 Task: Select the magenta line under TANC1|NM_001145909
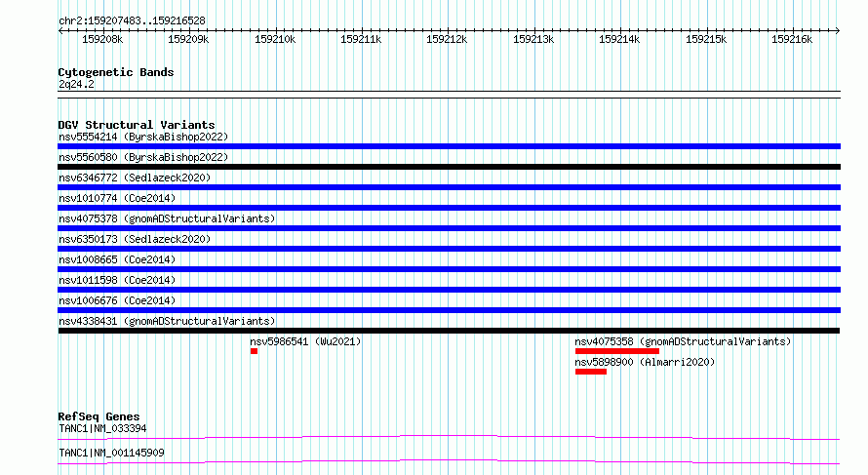click(x=449, y=462)
